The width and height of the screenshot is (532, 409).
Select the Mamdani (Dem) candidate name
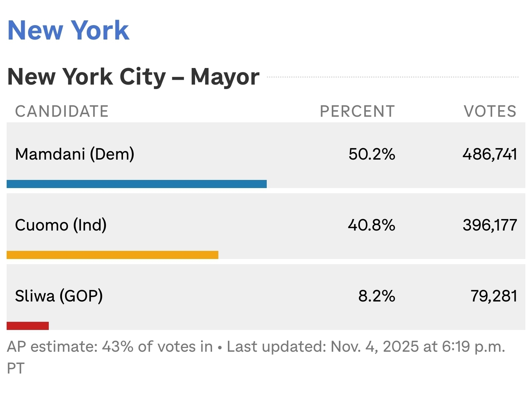click(x=75, y=154)
